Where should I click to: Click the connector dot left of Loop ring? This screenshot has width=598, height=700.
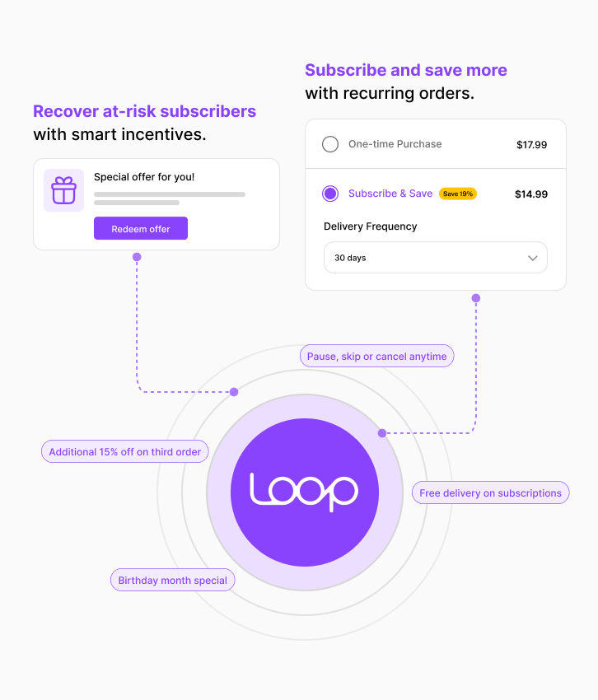click(234, 392)
